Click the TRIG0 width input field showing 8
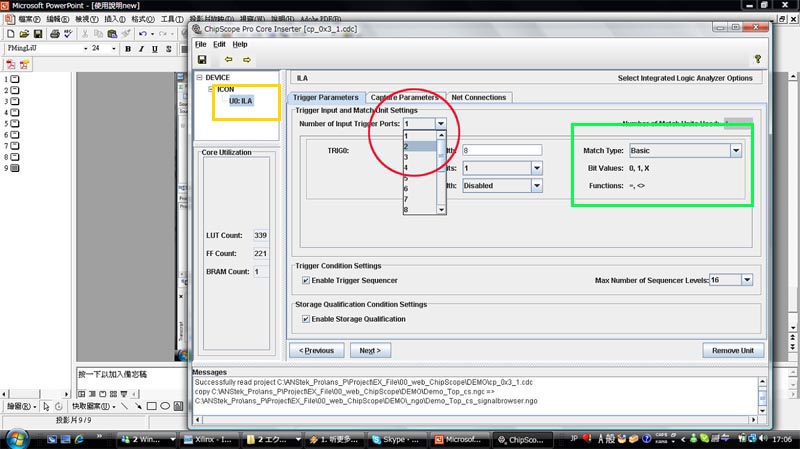The width and height of the screenshot is (800, 449). pyautogui.click(x=502, y=150)
